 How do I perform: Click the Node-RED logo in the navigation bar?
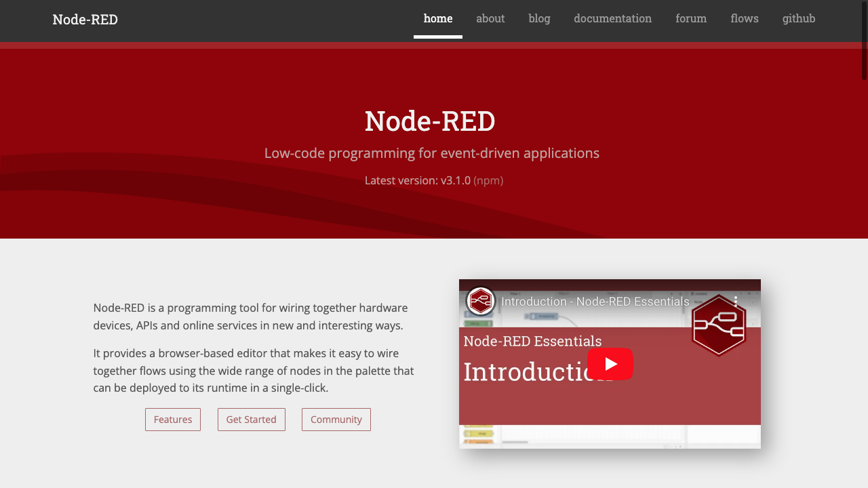tap(85, 19)
